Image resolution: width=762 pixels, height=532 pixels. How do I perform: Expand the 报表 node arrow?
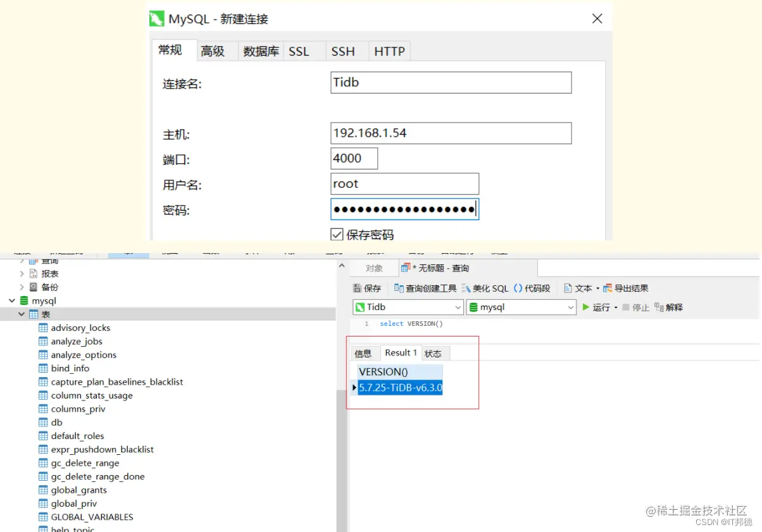pos(22,274)
